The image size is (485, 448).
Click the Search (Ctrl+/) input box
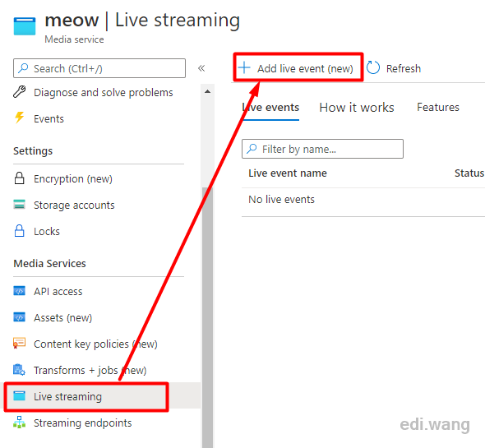(99, 68)
